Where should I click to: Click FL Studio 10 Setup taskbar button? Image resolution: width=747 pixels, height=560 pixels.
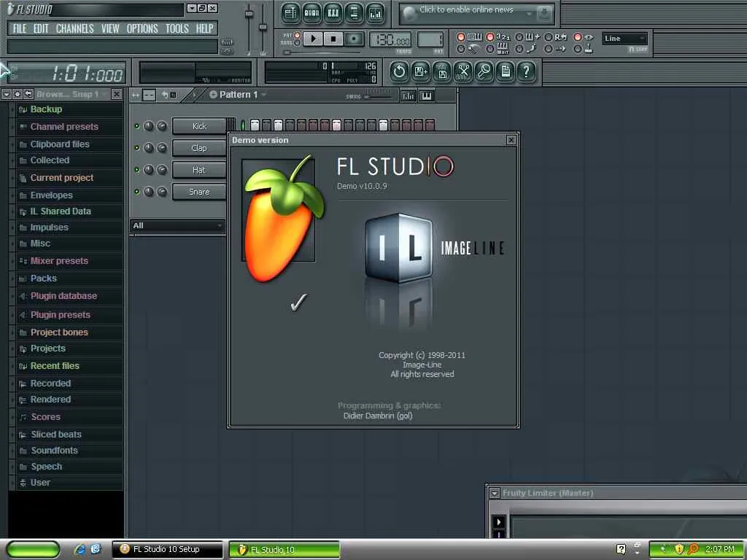(167, 549)
